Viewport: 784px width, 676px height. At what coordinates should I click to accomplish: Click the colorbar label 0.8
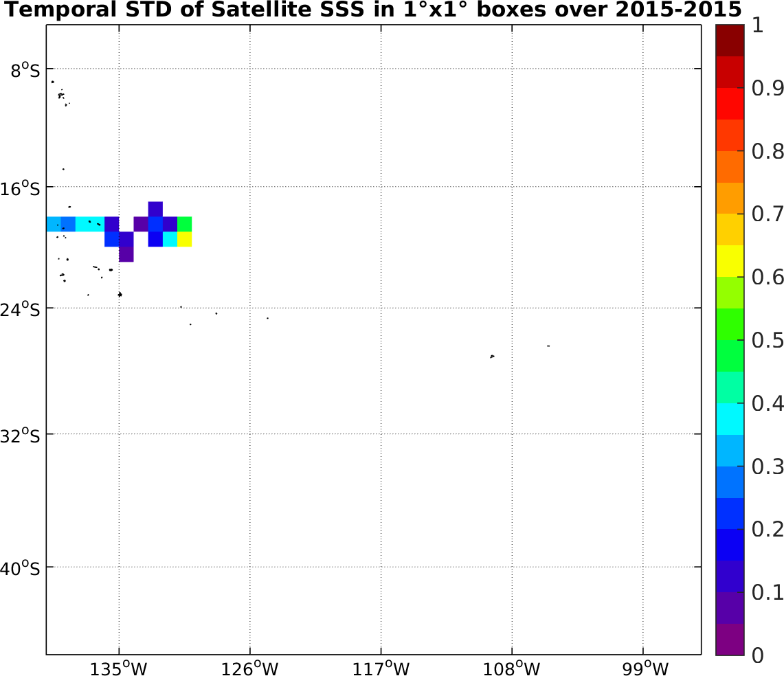click(x=768, y=151)
